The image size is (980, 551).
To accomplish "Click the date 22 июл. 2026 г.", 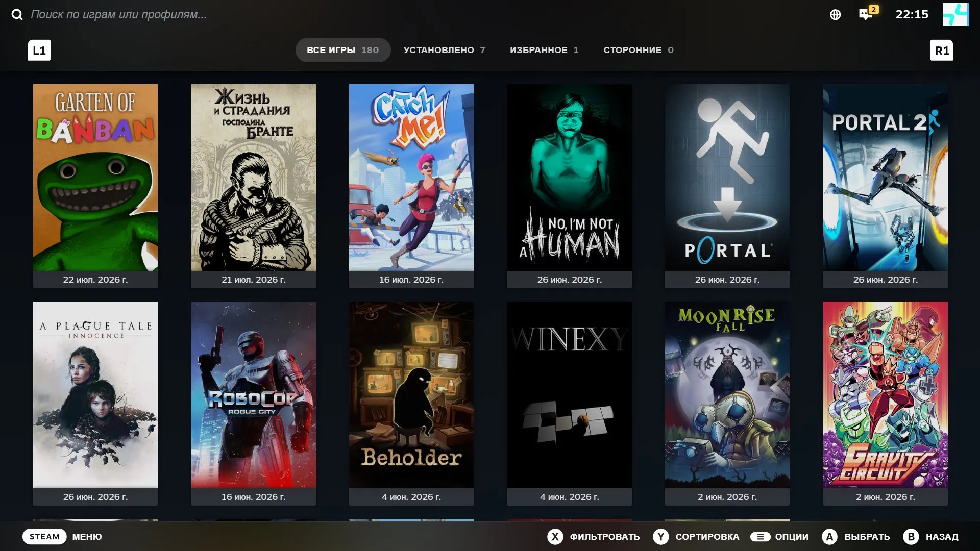I will pyautogui.click(x=95, y=280).
